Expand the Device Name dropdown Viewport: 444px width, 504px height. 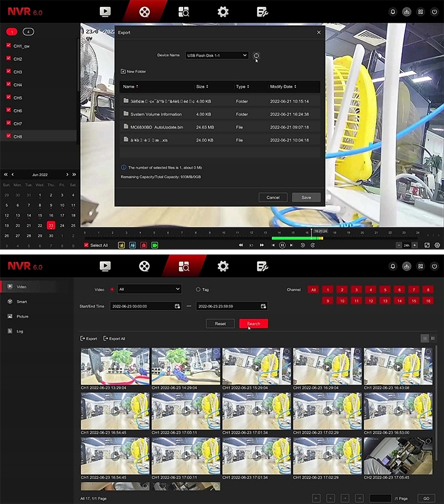[x=216, y=55]
